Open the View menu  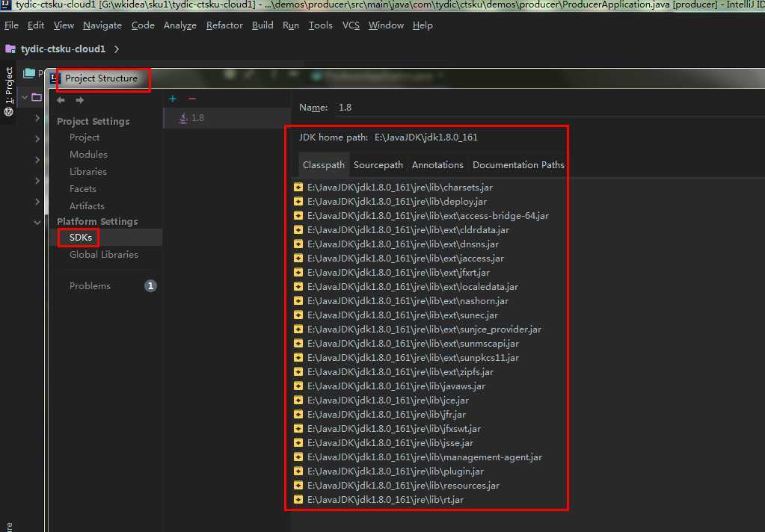point(64,25)
